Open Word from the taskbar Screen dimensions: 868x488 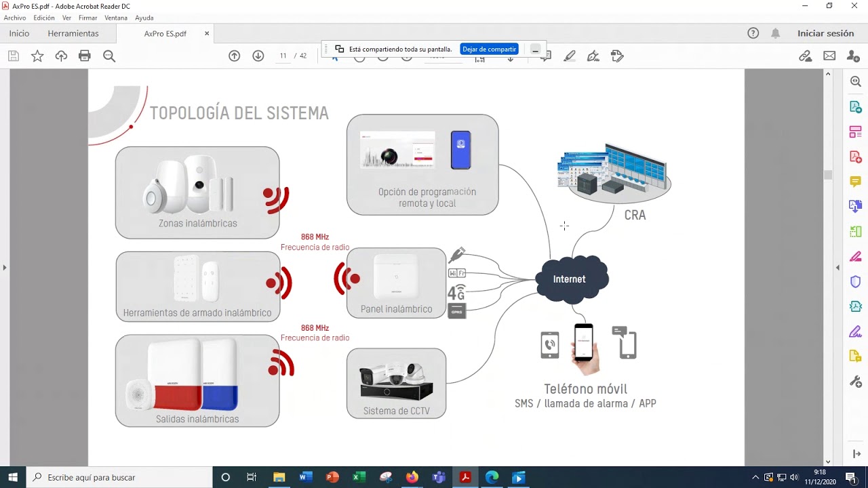pos(305,477)
